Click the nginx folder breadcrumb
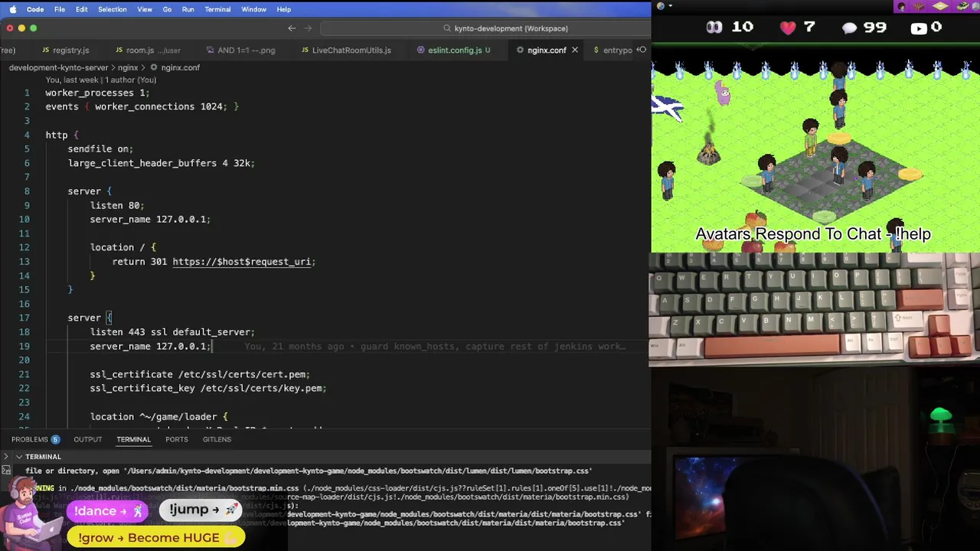The height and width of the screenshot is (551, 980). click(x=128, y=67)
